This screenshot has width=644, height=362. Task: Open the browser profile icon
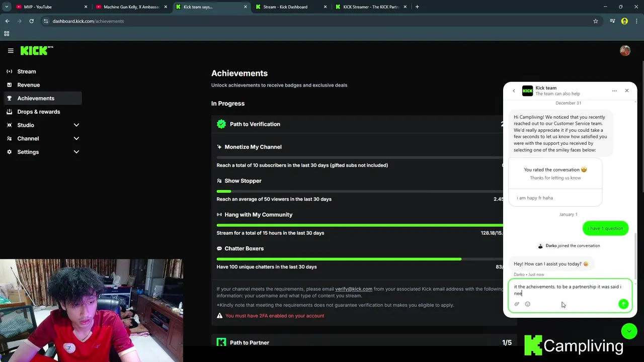tap(624, 21)
